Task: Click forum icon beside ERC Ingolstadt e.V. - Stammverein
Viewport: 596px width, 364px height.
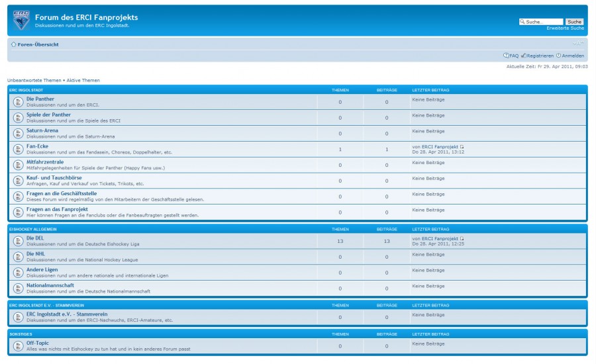Action: (x=18, y=317)
